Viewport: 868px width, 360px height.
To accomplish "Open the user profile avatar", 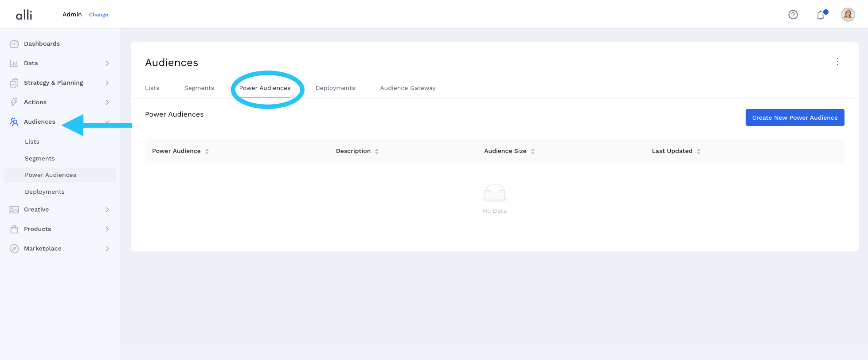I will [x=848, y=15].
